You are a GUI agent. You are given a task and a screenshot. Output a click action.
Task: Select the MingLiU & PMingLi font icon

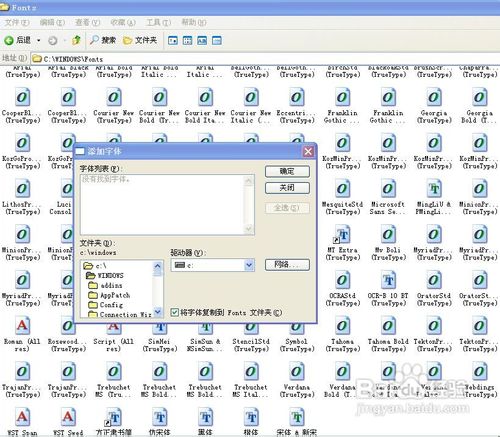coord(434,189)
